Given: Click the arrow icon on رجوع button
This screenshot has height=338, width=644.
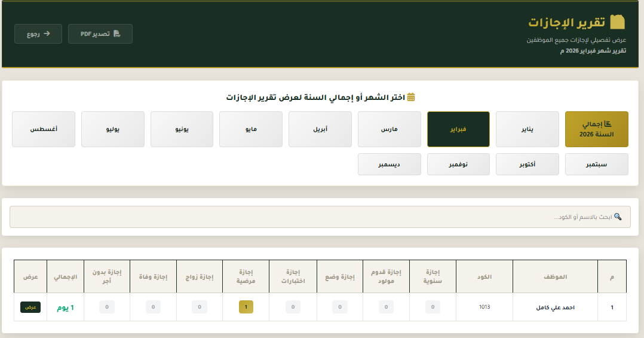Looking at the screenshot, I should (47, 34).
